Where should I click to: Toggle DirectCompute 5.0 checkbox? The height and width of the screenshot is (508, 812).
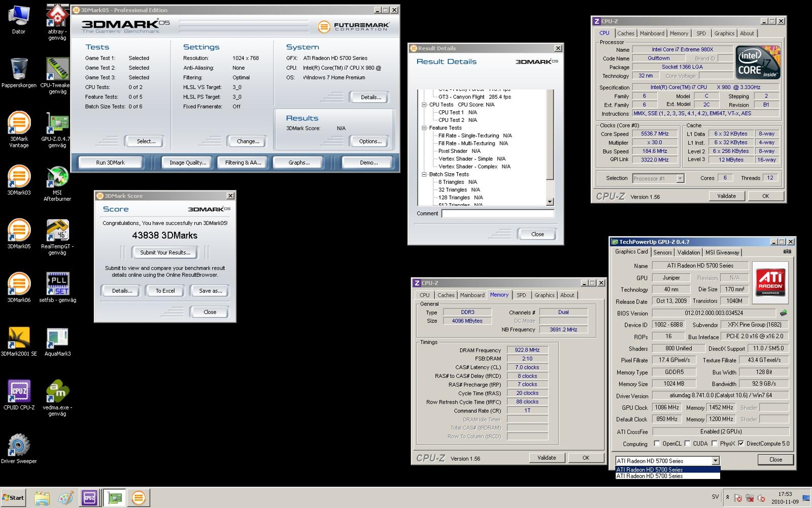click(x=741, y=443)
